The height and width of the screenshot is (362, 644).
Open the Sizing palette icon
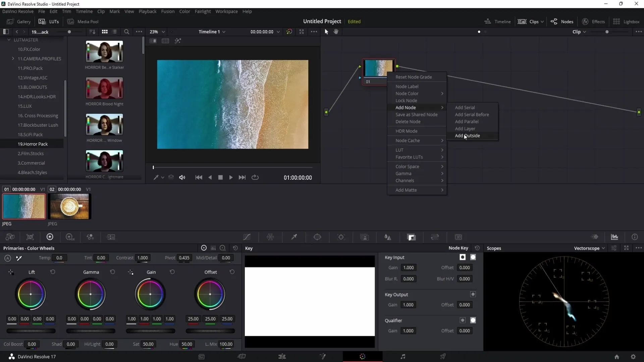tap(435, 237)
